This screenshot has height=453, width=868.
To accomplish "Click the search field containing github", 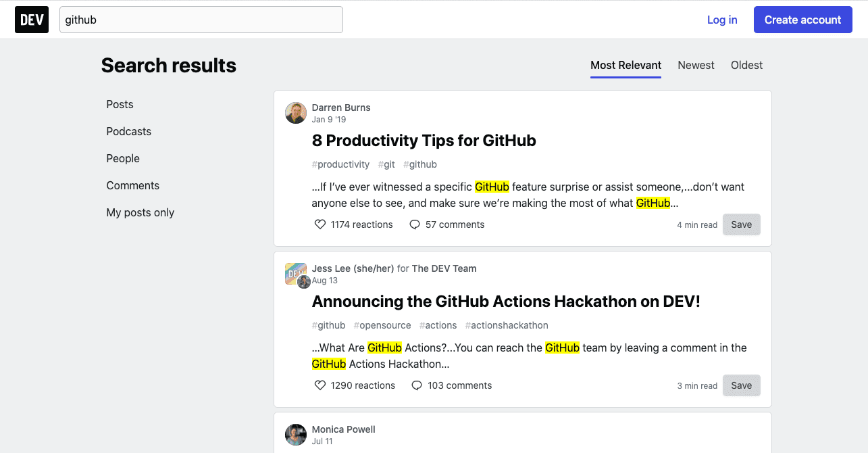I will click(201, 20).
